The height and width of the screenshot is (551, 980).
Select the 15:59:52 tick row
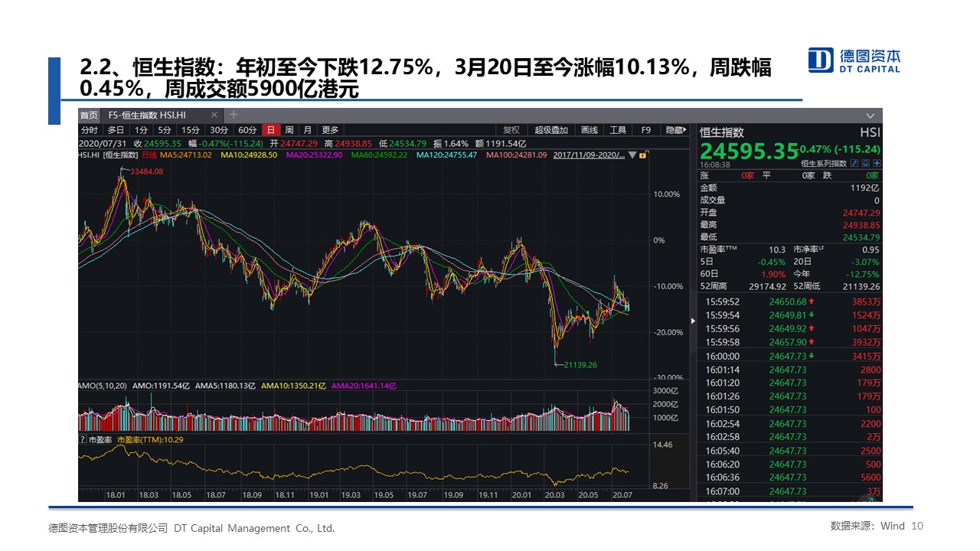(790, 302)
